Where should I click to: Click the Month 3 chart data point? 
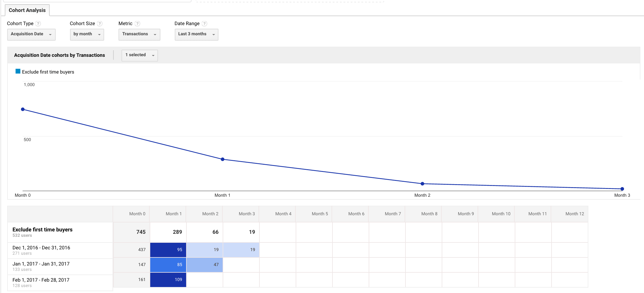pos(622,189)
